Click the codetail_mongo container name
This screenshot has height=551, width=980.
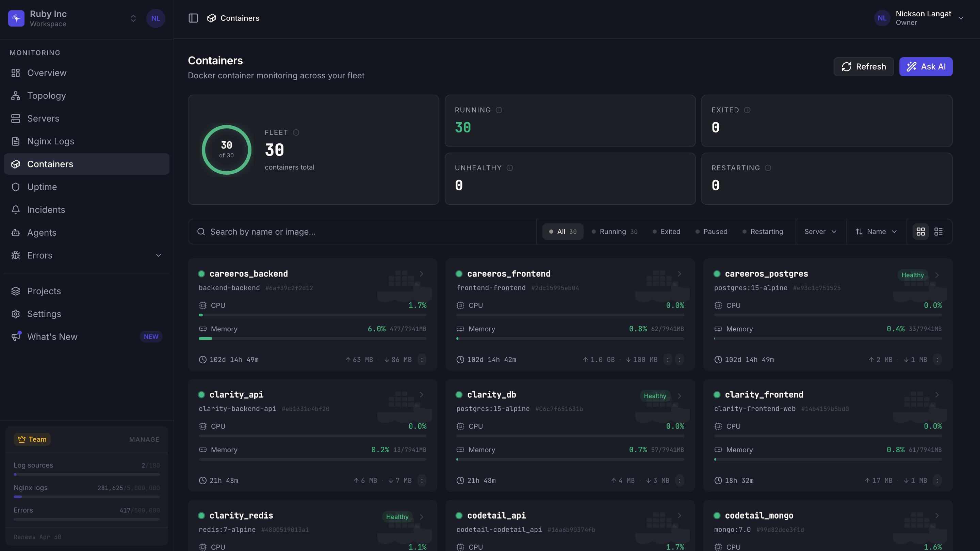click(759, 516)
